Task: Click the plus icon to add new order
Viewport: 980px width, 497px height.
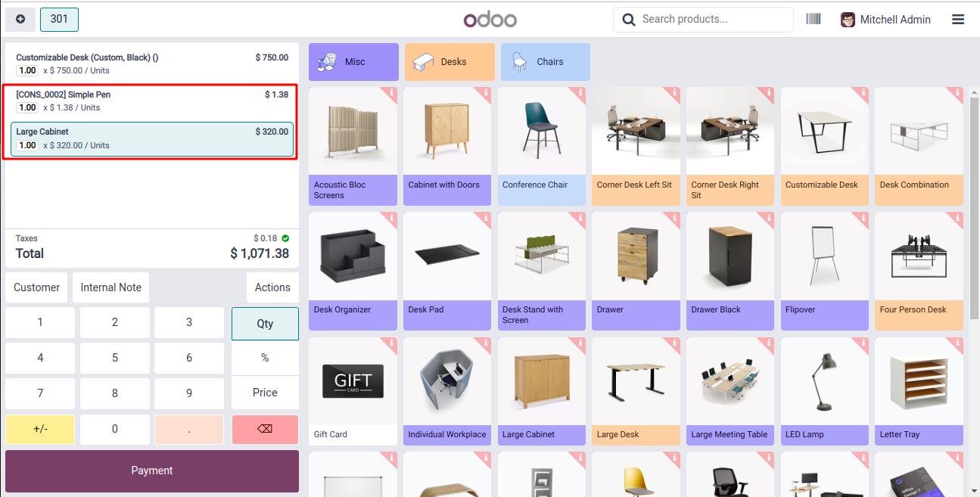Action: pos(20,19)
